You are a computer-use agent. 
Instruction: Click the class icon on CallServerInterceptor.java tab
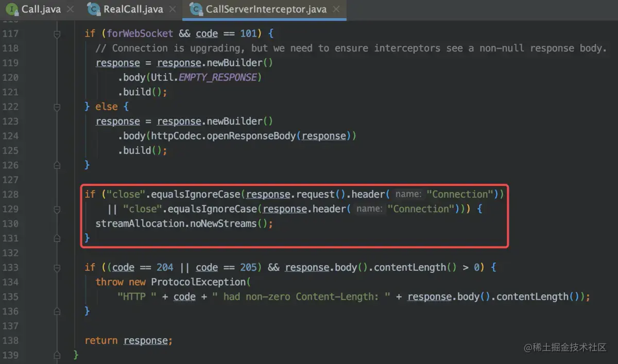[196, 9]
